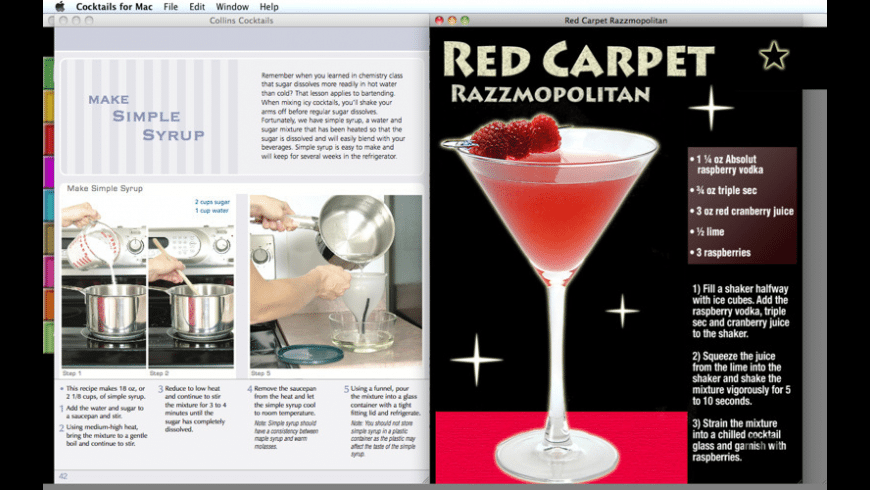Click the Step 2 stirring saucepan photo

191,296
